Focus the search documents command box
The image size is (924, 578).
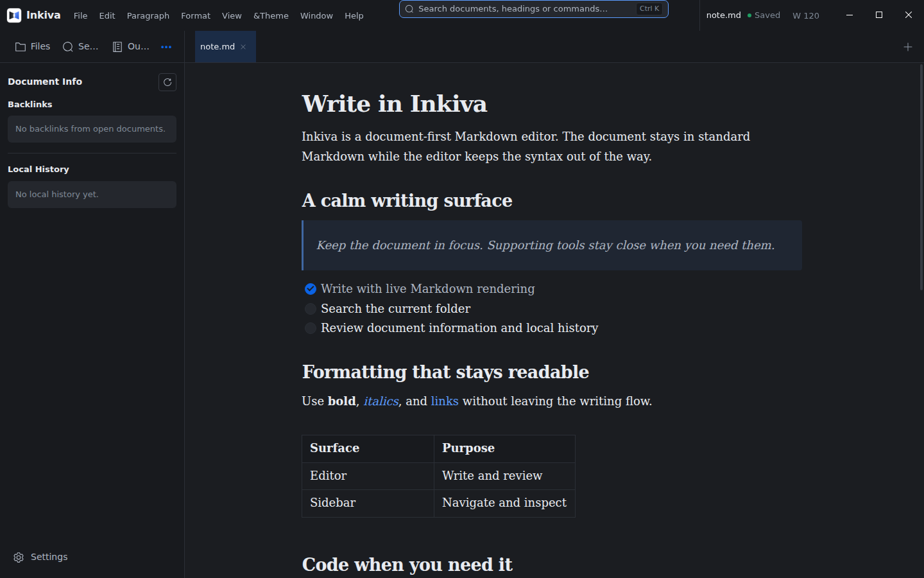point(534,9)
